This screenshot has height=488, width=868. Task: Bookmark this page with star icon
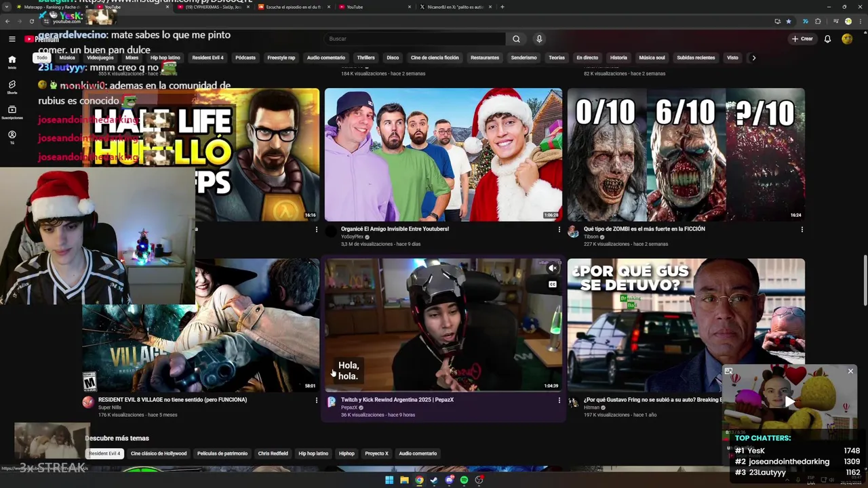tap(789, 21)
